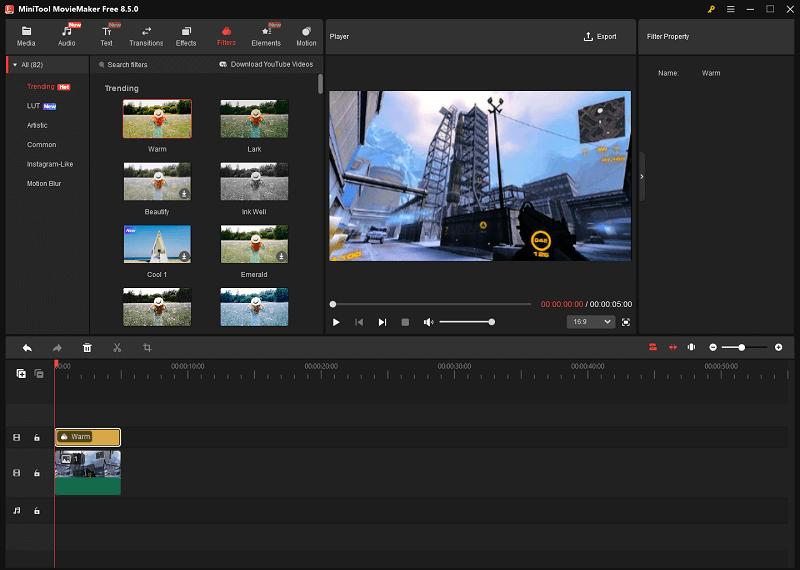The width and height of the screenshot is (800, 570).
Task: Select the Emerald filter thumbnail
Action: [254, 244]
